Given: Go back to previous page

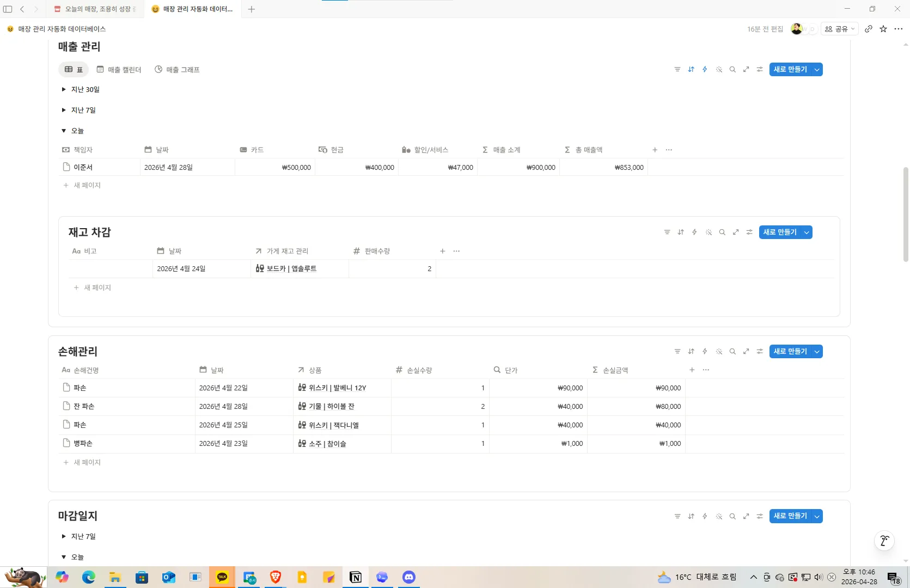Looking at the screenshot, I should 22,9.
